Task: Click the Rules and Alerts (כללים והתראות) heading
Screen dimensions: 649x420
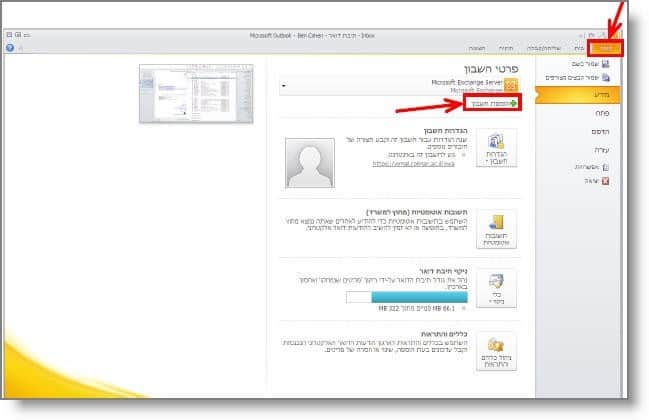Action: tap(444, 334)
